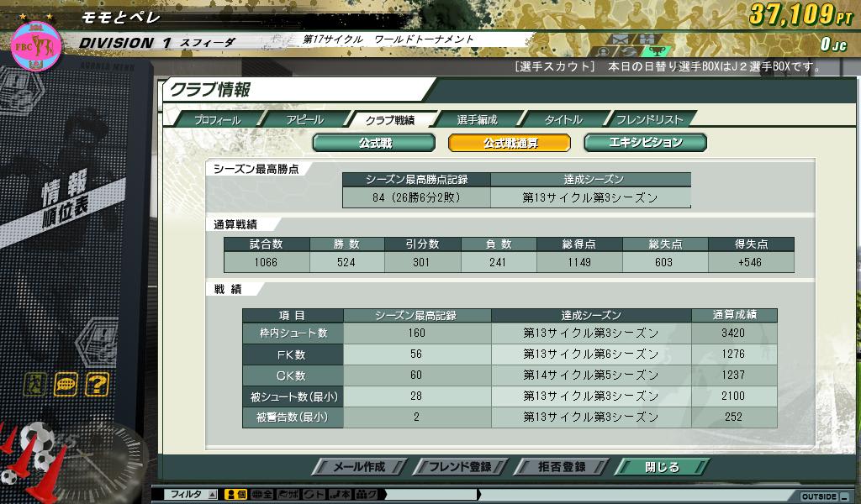Open the chat speech bubble icon

click(x=66, y=385)
